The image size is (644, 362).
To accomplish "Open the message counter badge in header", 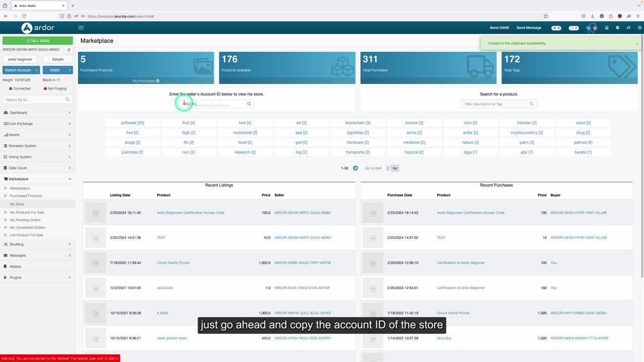I will pyautogui.click(x=574, y=28).
